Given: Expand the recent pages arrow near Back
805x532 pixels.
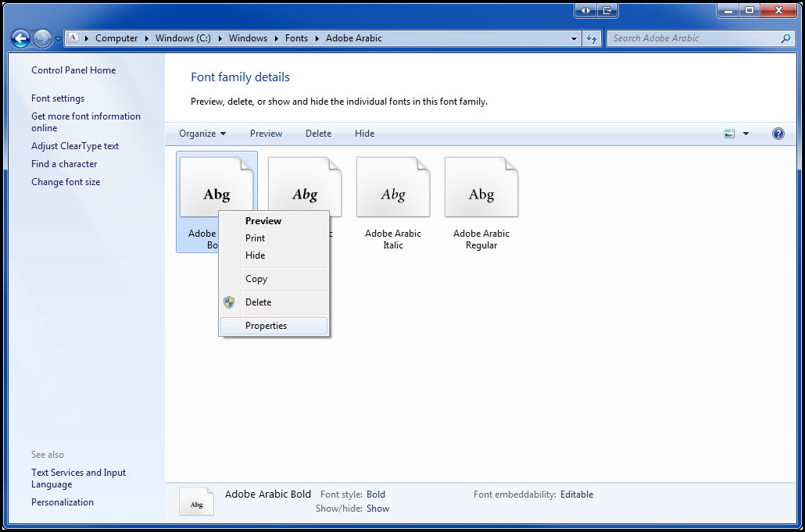Looking at the screenshot, I should (59, 39).
